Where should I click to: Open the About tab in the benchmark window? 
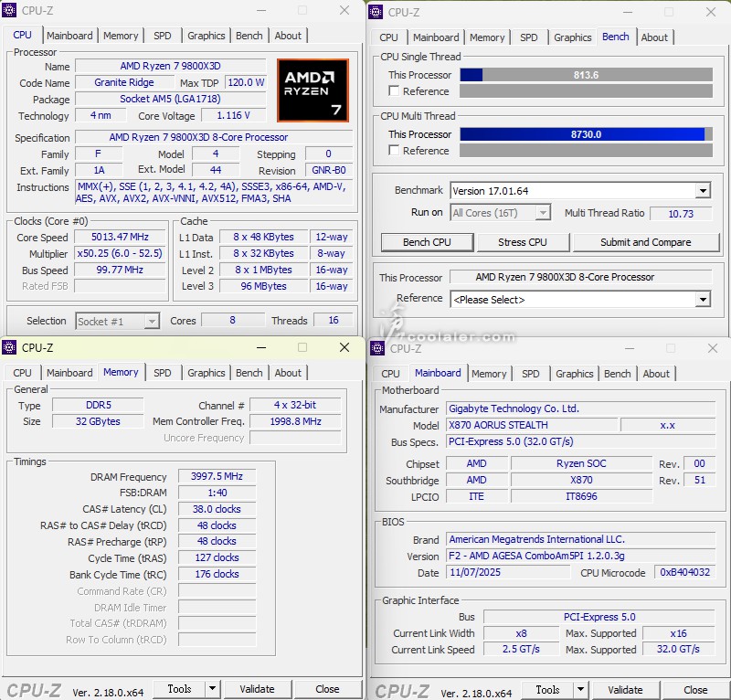[654, 37]
